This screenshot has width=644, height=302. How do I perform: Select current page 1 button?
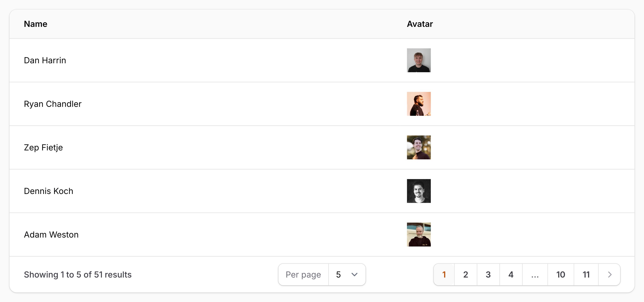coord(444,275)
